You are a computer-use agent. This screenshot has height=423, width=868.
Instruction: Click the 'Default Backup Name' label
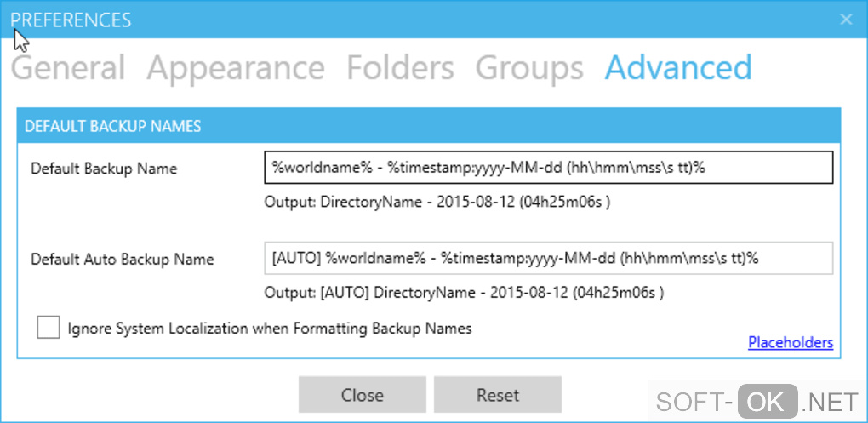(104, 169)
